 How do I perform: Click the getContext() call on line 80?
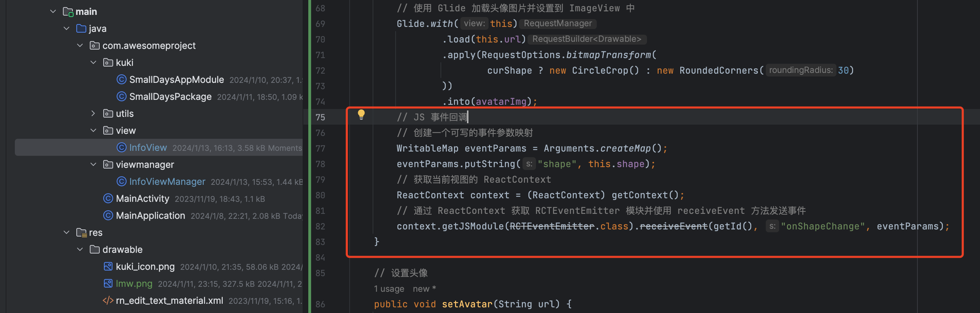coord(645,195)
